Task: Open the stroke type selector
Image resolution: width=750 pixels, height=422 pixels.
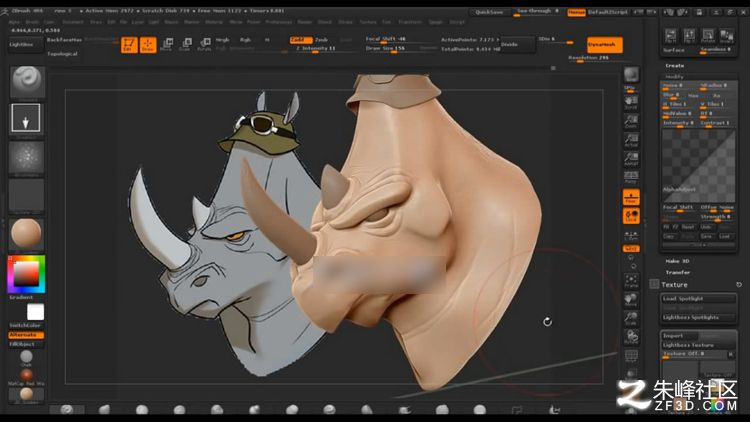Action: click(26, 119)
